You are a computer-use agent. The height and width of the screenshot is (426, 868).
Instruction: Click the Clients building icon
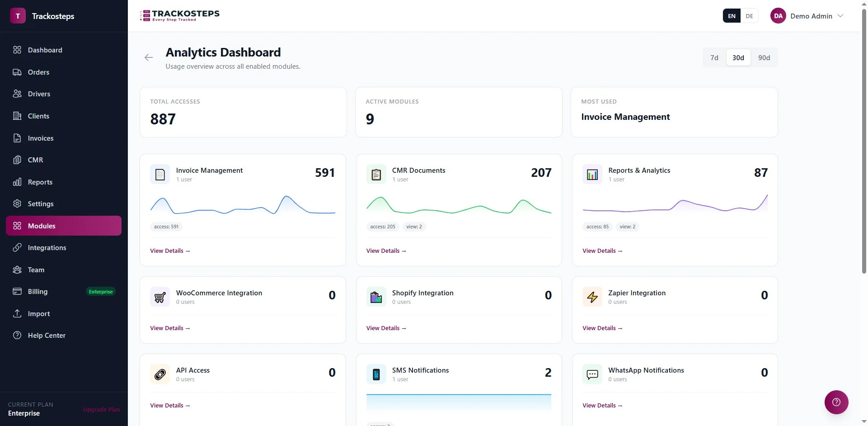(x=17, y=116)
